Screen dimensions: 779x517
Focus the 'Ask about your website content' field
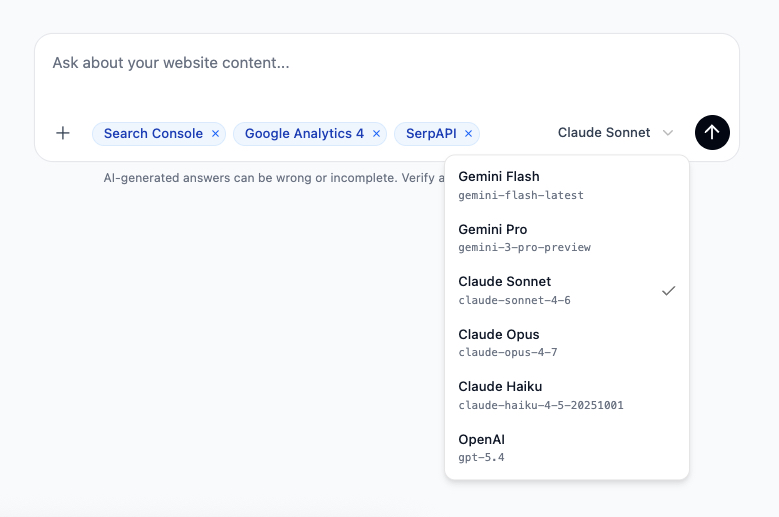(387, 63)
